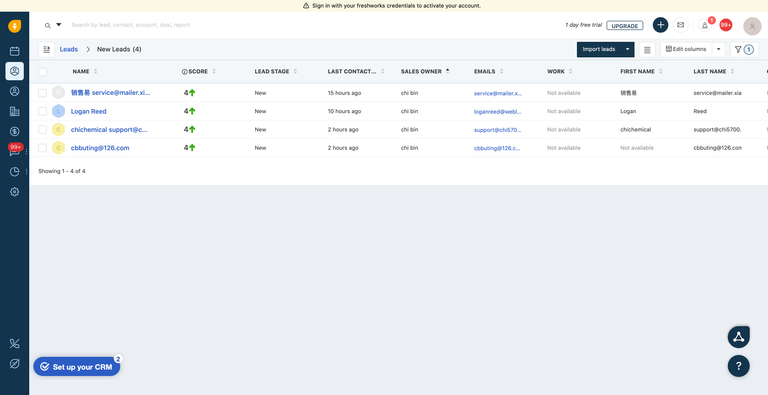Click the plus quick-add button
The height and width of the screenshot is (395, 768).
(x=660, y=25)
